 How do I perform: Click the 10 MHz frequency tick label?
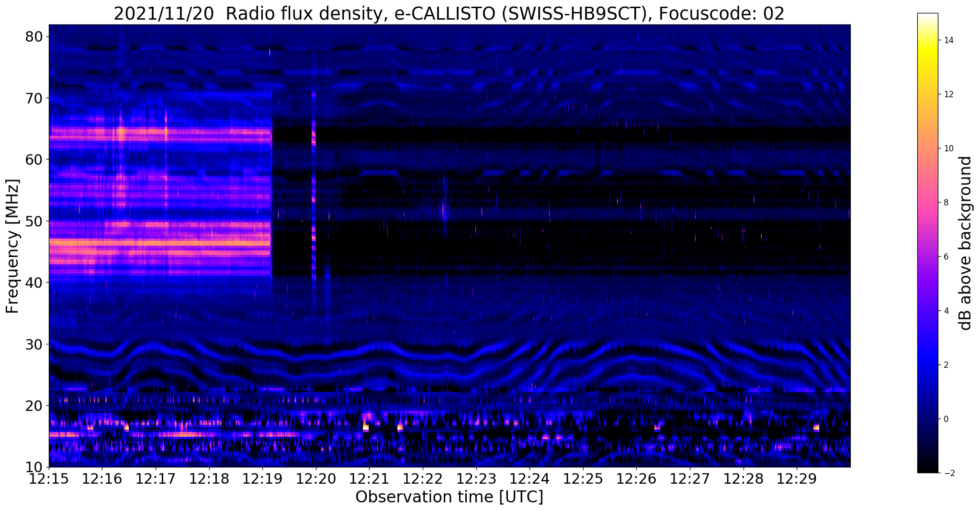coord(35,467)
